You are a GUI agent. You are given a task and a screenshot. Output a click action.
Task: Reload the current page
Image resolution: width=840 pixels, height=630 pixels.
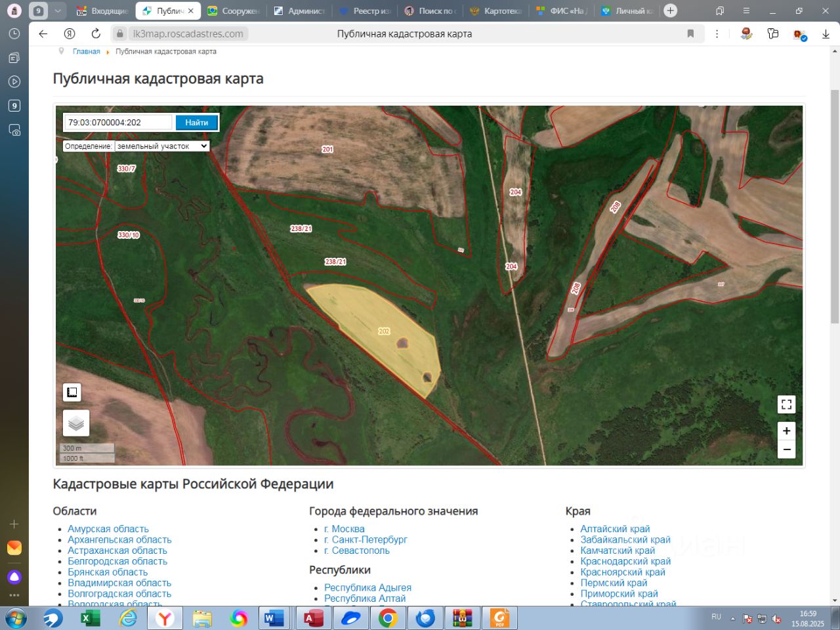(x=96, y=34)
